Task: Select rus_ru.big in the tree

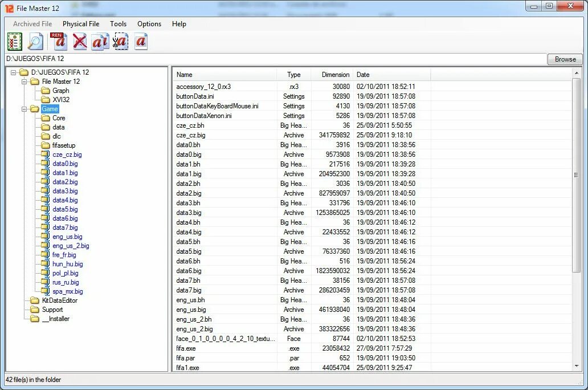Action: (66, 282)
